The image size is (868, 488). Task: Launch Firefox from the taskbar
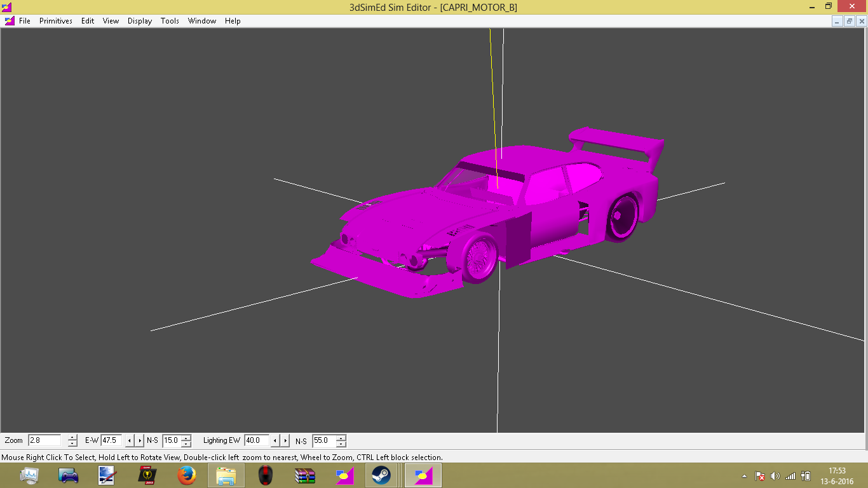[x=187, y=475]
